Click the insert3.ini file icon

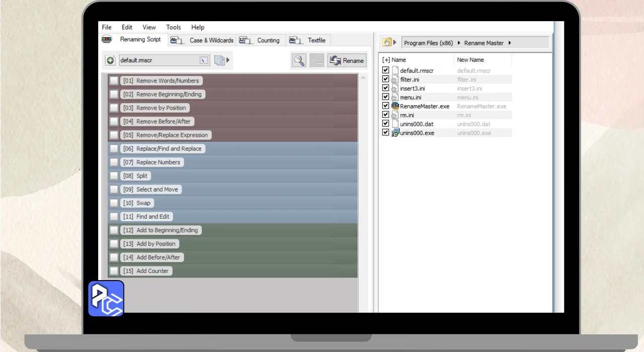pos(395,89)
